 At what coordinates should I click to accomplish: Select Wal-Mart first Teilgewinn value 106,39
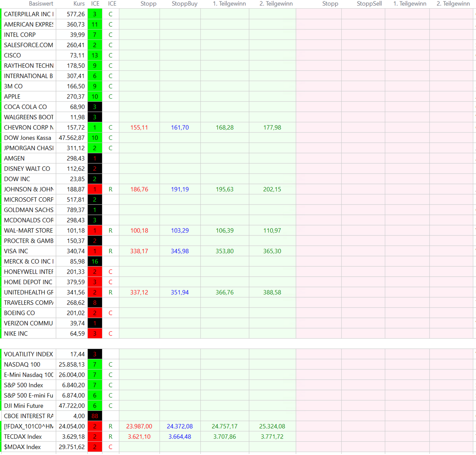pyautogui.click(x=224, y=231)
